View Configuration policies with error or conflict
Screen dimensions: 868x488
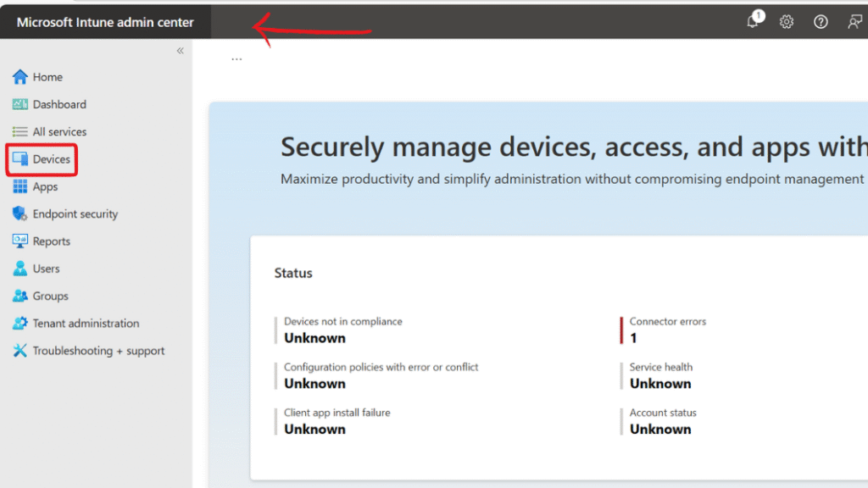[381, 367]
